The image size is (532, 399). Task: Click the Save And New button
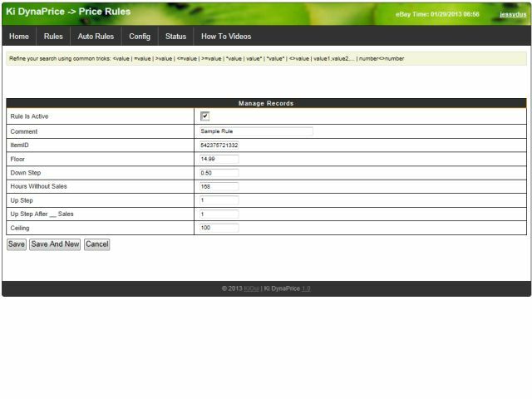(x=55, y=244)
